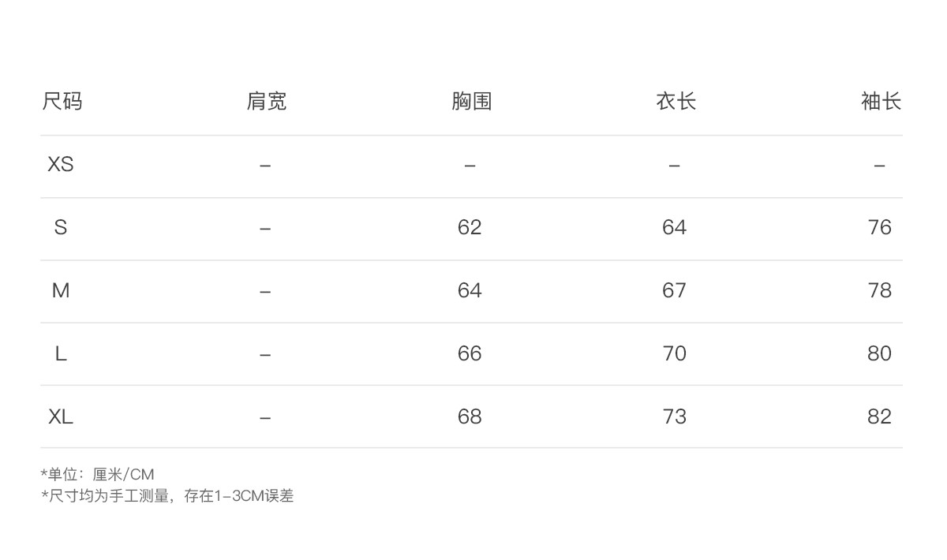
Task: Click the 袖长 value 82 for size XL
Action: (879, 416)
